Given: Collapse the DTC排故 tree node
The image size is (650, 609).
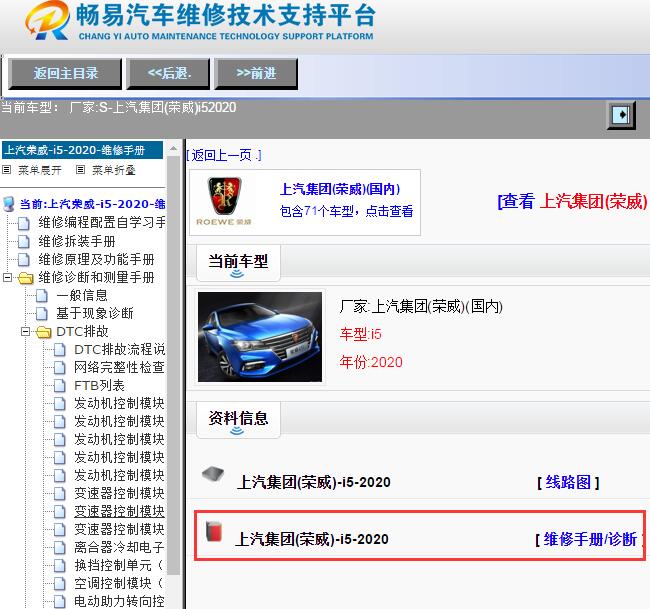Looking at the screenshot, I should pyautogui.click(x=25, y=332).
